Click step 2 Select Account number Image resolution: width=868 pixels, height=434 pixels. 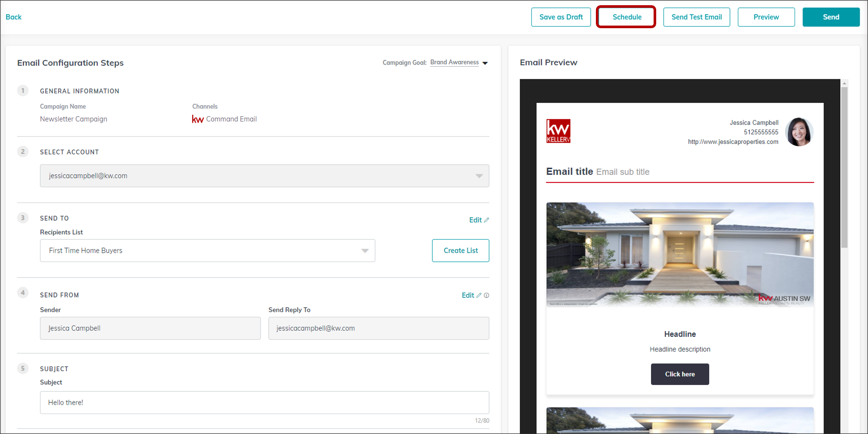click(23, 151)
